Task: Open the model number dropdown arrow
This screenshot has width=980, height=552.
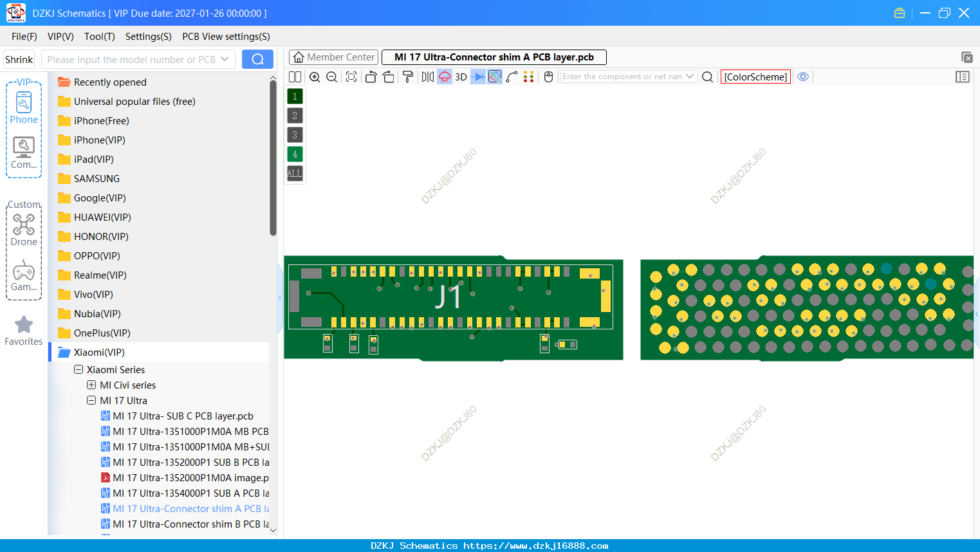Action: (x=225, y=59)
